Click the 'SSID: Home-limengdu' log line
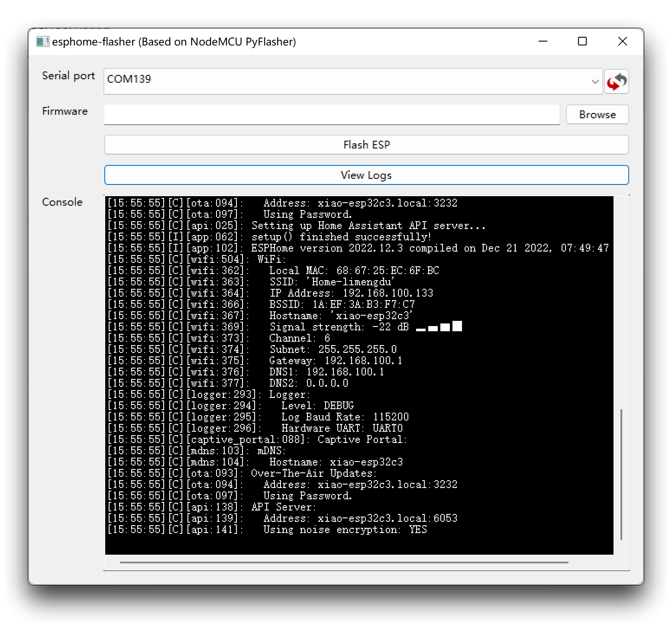 tap(251, 282)
